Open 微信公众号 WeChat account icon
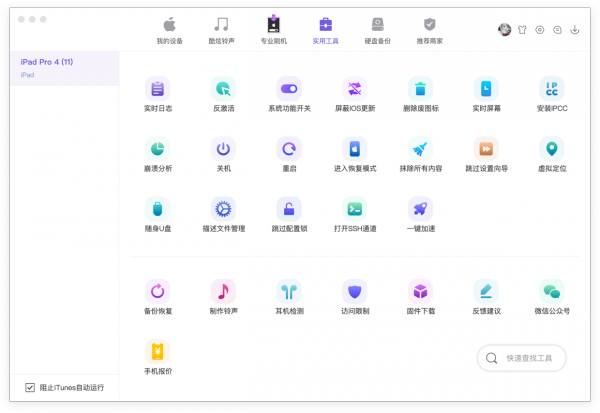This screenshot has width=600, height=413. tap(552, 292)
